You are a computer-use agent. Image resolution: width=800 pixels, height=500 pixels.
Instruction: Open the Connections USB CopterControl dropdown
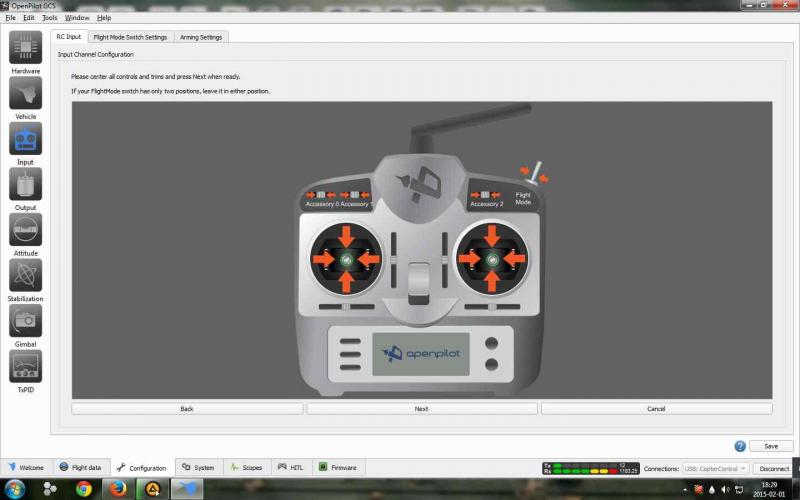tap(716, 468)
